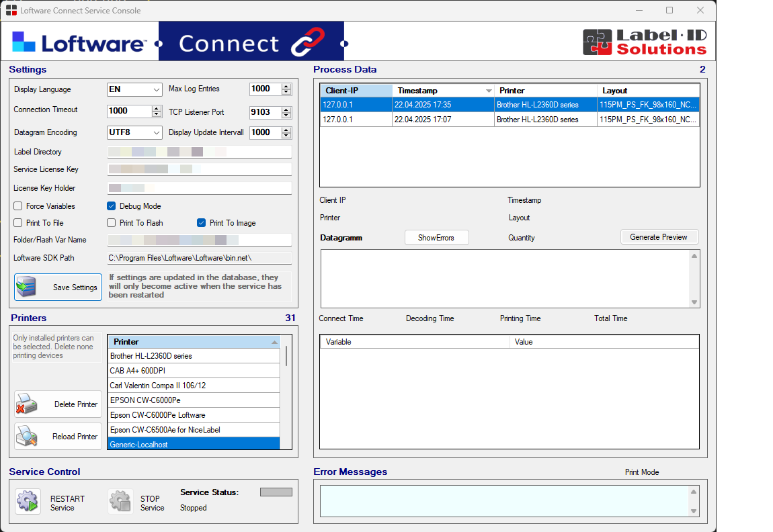Click the Delete Printer button label

click(76, 404)
